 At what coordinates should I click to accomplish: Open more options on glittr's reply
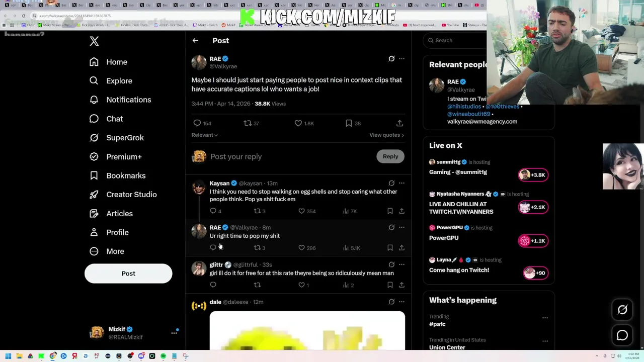pos(401,264)
